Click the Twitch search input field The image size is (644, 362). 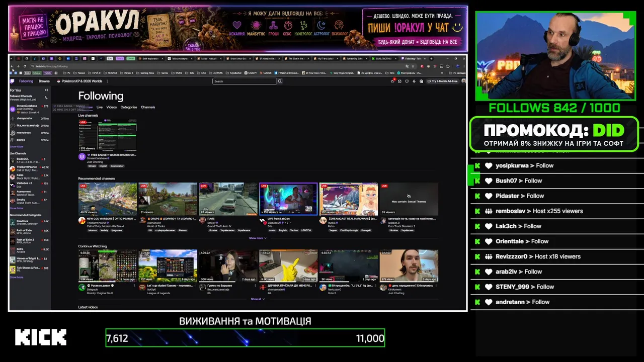click(x=244, y=81)
